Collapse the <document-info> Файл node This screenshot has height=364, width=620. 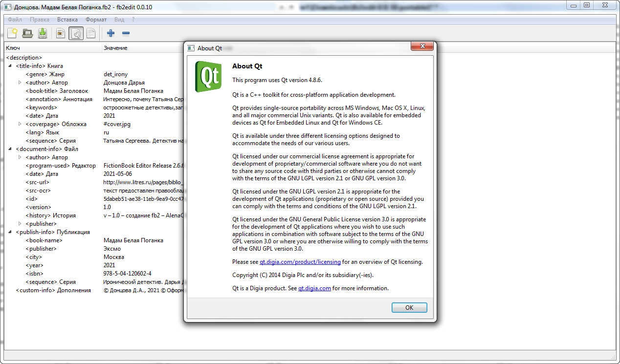tap(10, 149)
